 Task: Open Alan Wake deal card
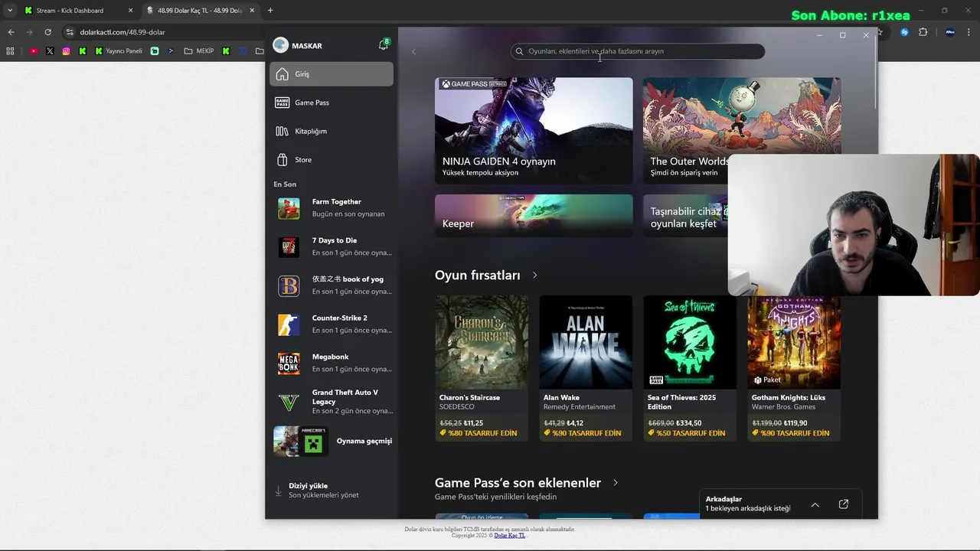coord(586,368)
